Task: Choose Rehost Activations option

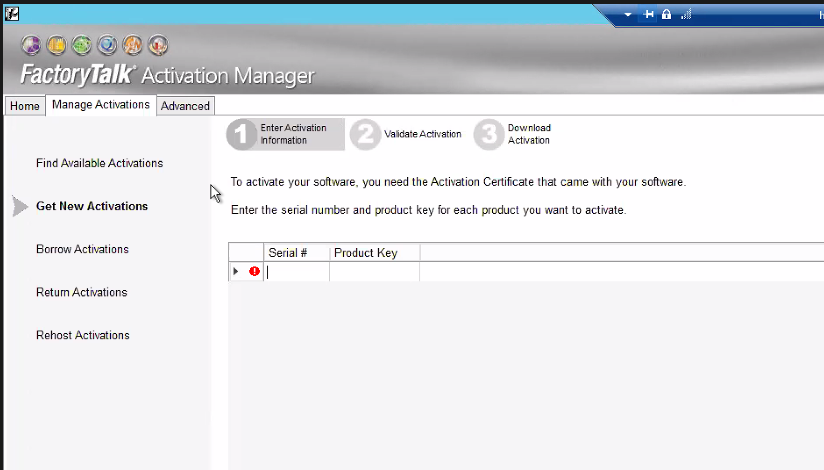Action: 83,335
